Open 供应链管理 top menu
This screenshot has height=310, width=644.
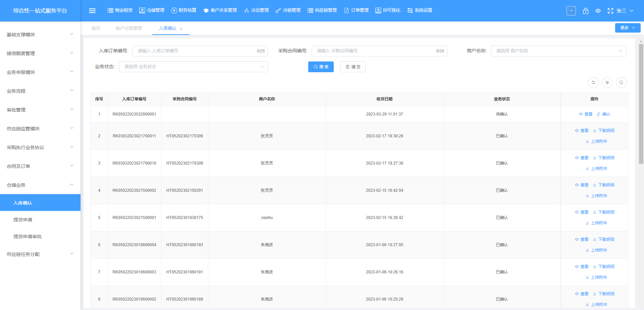(x=322, y=10)
